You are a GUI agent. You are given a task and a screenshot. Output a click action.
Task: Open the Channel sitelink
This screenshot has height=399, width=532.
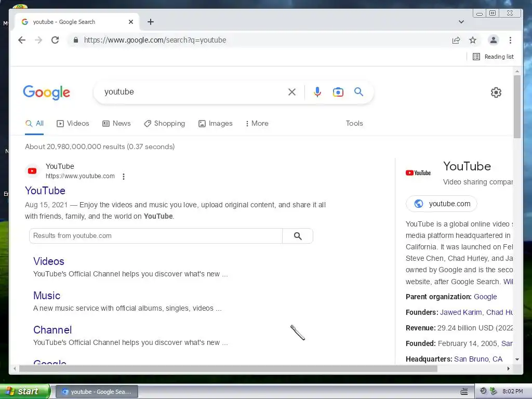point(52,330)
